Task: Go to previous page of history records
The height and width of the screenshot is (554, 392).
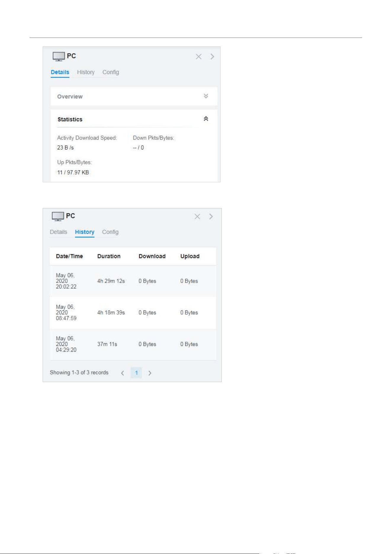Action: 123,373
